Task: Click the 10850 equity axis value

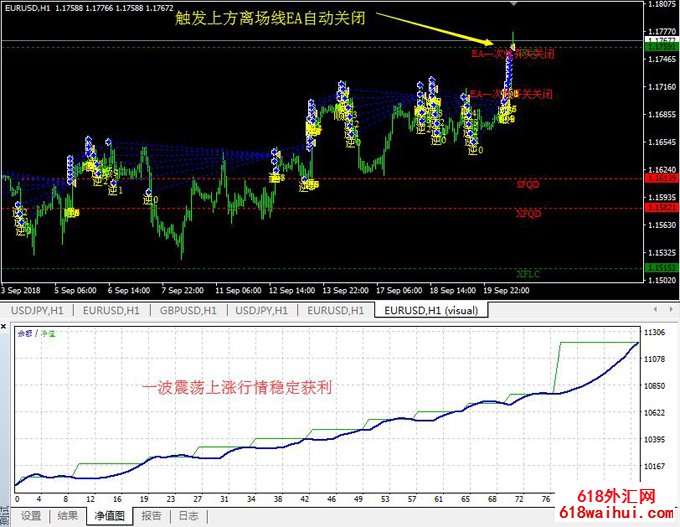Action: pos(654,386)
